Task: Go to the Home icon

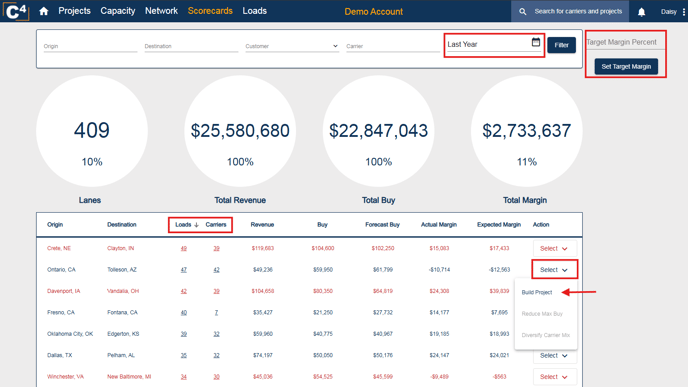Action: pyautogui.click(x=43, y=11)
